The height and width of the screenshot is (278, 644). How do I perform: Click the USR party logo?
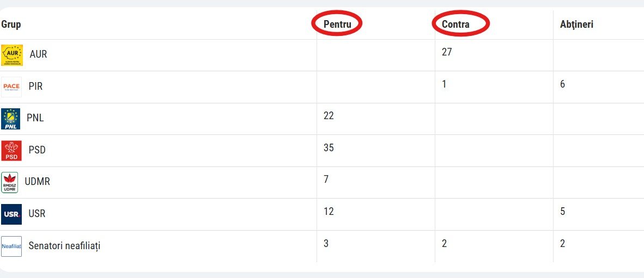(x=11, y=214)
